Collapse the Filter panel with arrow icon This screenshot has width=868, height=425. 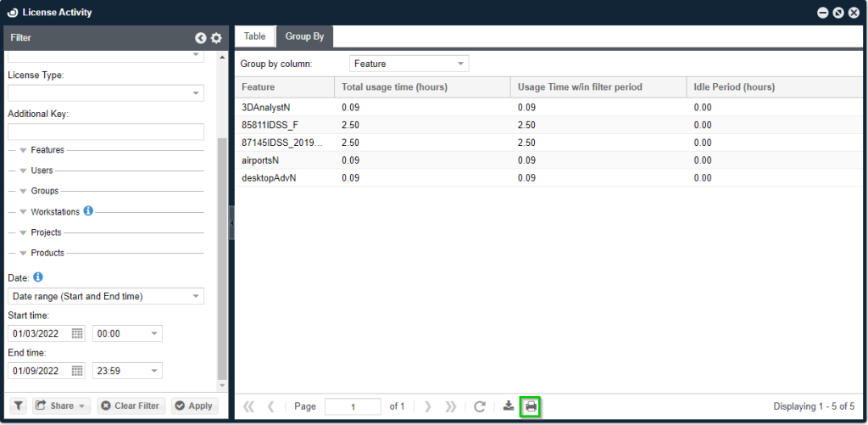[x=201, y=38]
